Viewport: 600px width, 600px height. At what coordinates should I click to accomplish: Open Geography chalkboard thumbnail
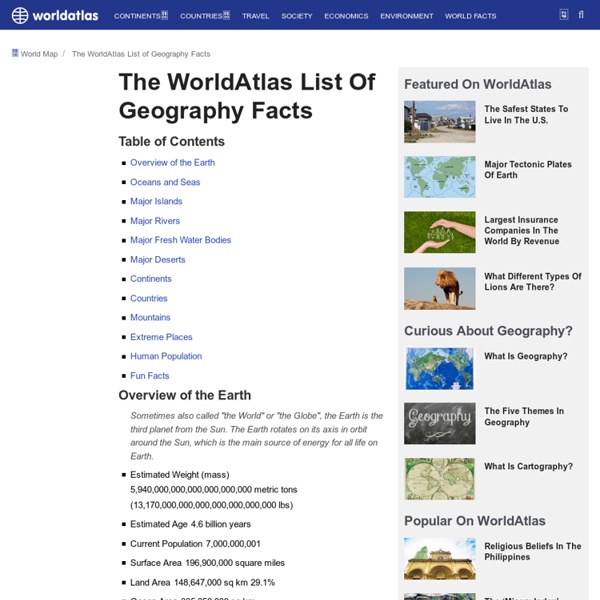pos(440,423)
